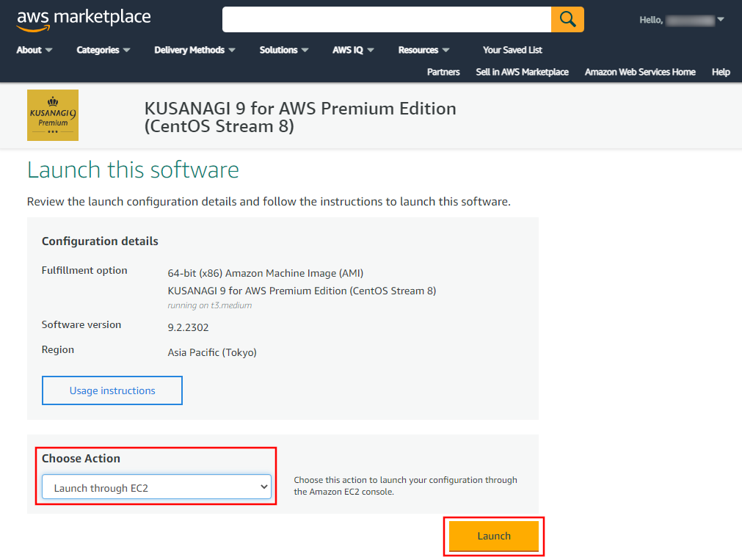Viewport: 742px width, 560px height.
Task: Expand the Categories menu
Action: pos(103,50)
